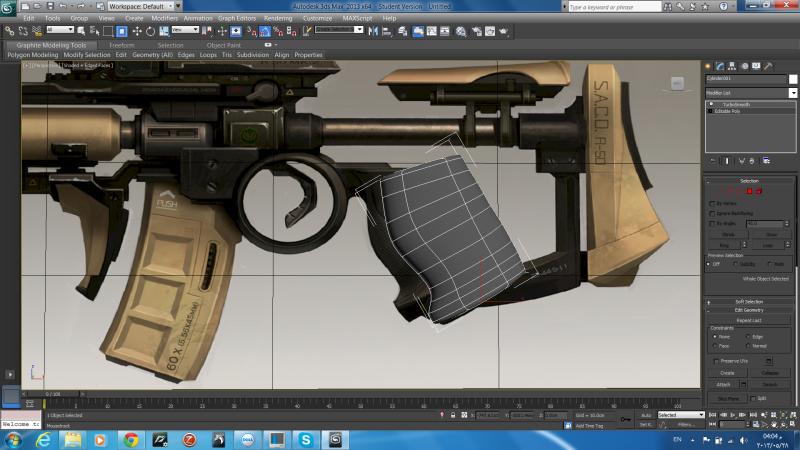Click the object color swatch beside Cylinder001
800x450 pixels.
[792, 77]
